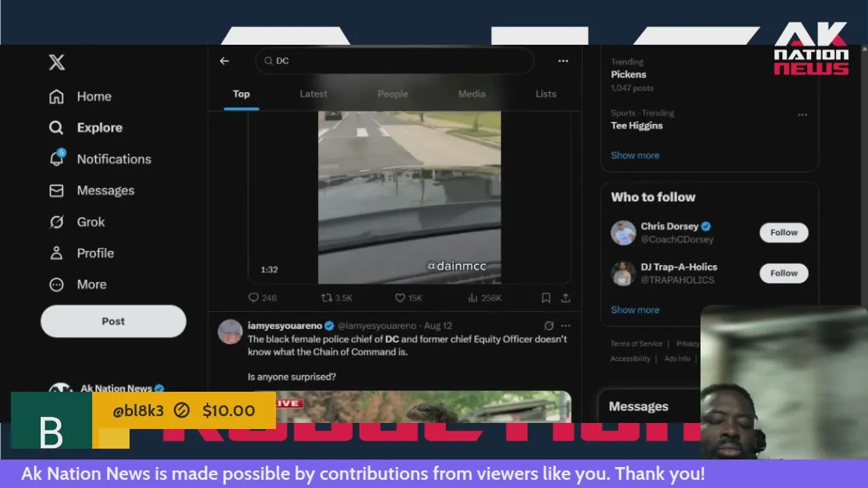Open Grok icon in sidebar
The width and height of the screenshot is (868, 488).
[x=57, y=222]
